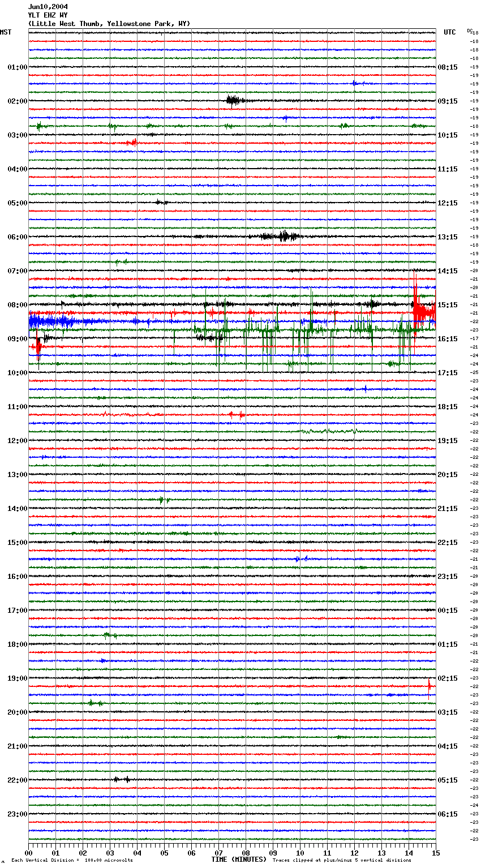Click the 02:15 UTC time label

click(448, 678)
